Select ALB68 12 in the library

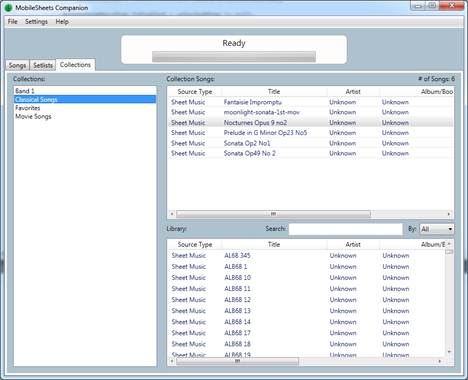[307, 300]
